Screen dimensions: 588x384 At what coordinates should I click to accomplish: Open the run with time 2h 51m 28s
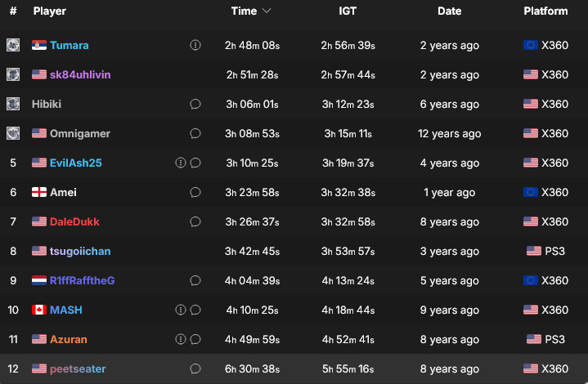click(x=252, y=74)
